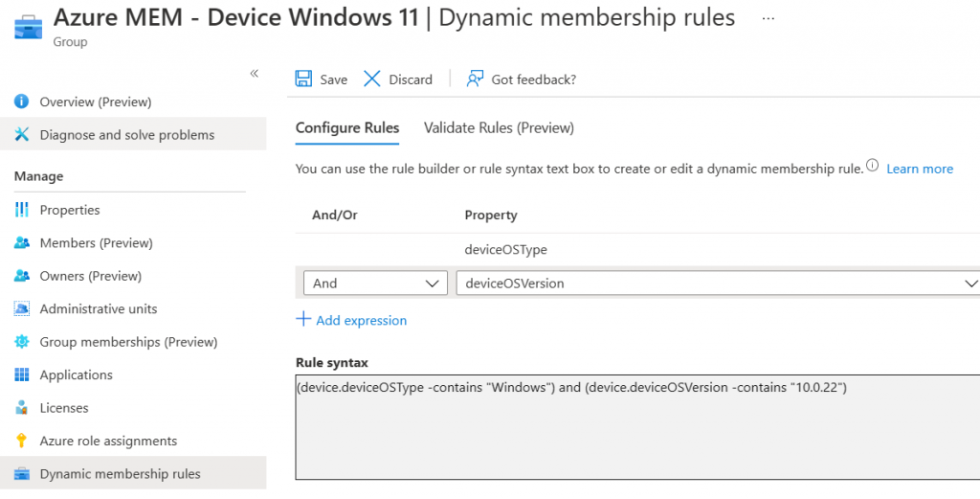Click the Azure role assignments key icon

(x=21, y=441)
